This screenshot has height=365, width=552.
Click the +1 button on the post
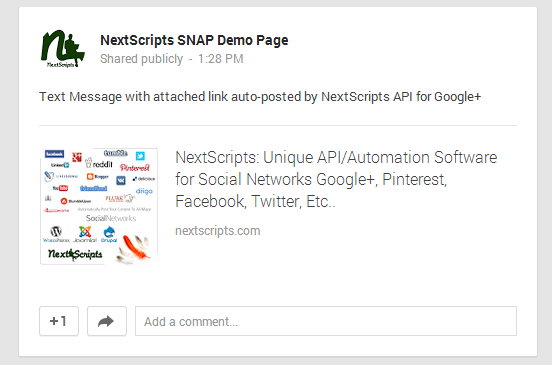[x=59, y=321]
